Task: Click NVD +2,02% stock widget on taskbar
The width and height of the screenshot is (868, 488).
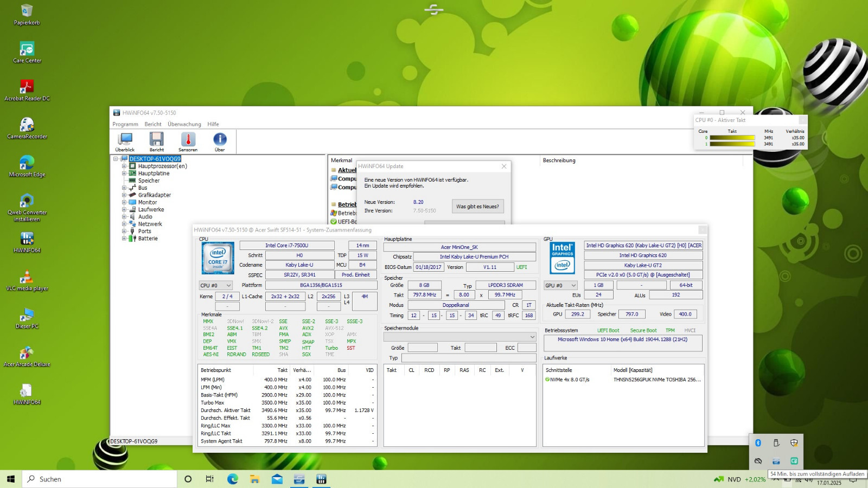Action: 739,479
